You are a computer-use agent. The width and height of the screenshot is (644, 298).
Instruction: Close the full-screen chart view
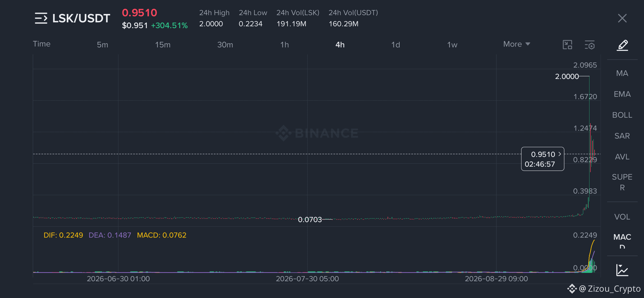[622, 18]
